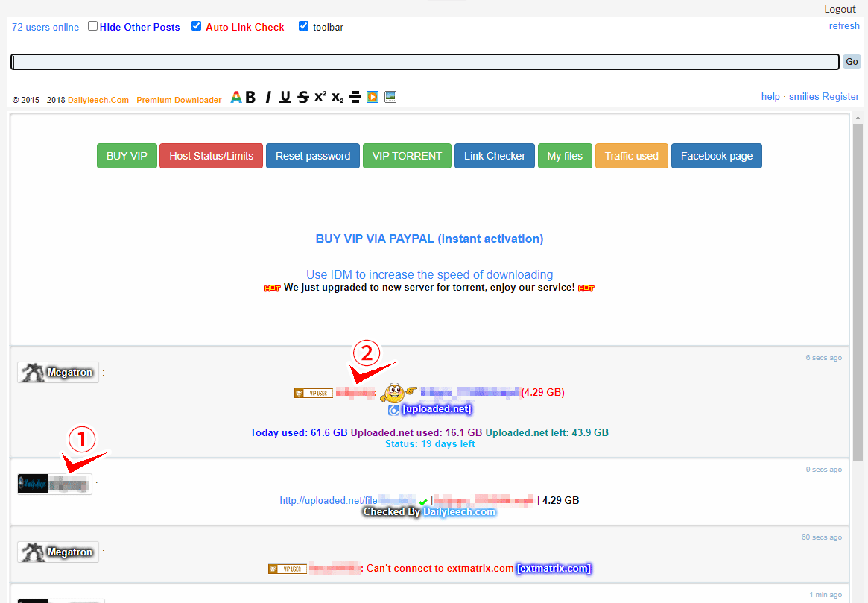Click 'Today used: 61.6 GB' text
868x603 pixels.
click(x=299, y=433)
